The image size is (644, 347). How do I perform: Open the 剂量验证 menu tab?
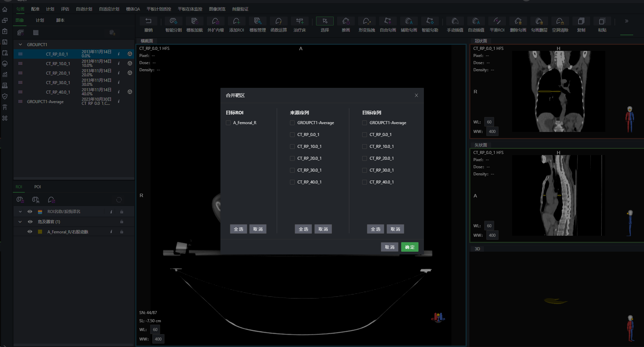pyautogui.click(x=240, y=9)
